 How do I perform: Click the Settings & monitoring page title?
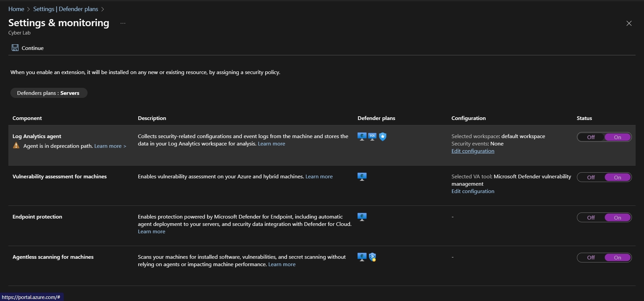coord(59,23)
